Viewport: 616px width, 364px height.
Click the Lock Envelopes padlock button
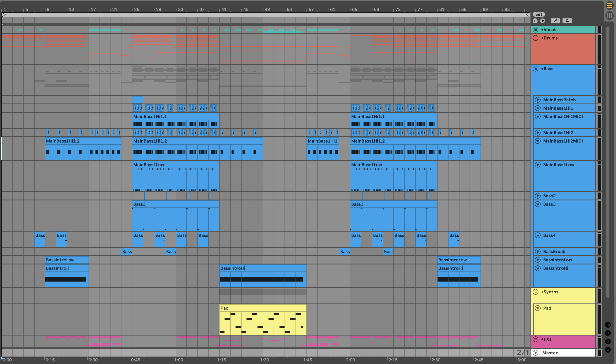(567, 21)
